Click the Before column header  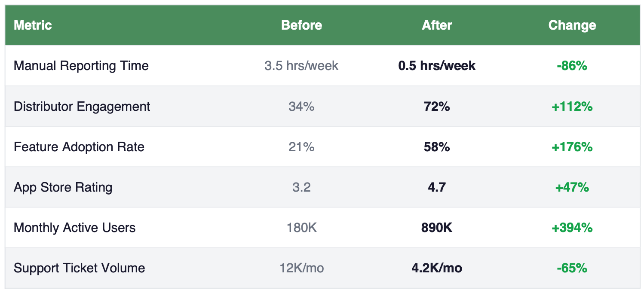301,25
